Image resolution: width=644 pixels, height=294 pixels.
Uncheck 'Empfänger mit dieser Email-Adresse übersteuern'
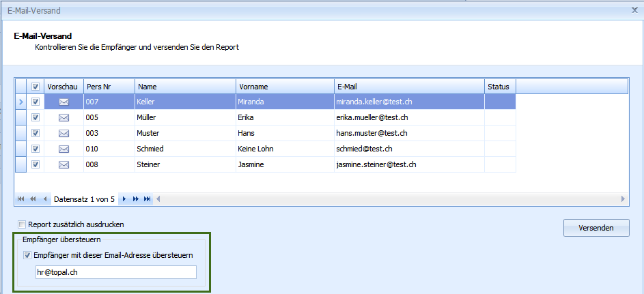(27, 256)
